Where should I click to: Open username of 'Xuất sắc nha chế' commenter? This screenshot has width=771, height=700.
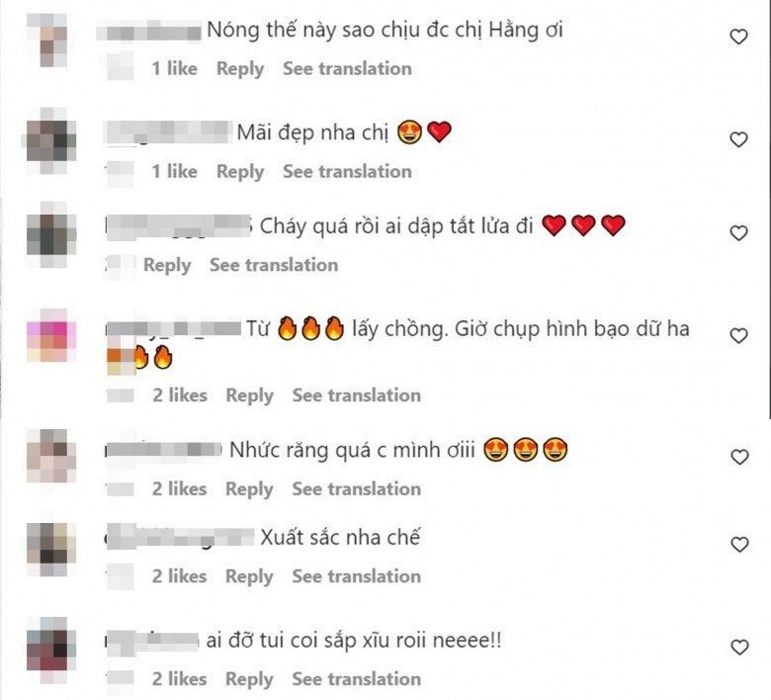pos(180,537)
